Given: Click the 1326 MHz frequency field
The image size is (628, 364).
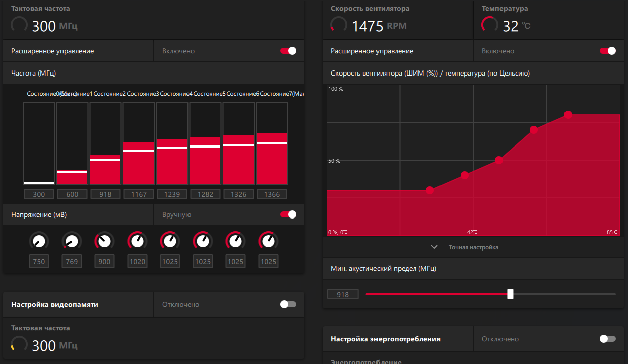Looking at the screenshot, I should pos(238,194).
